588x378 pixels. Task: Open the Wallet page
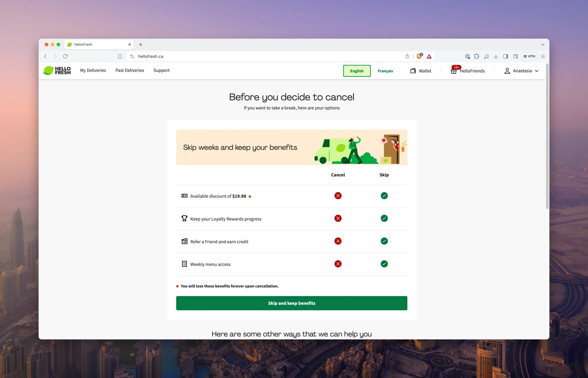point(421,71)
